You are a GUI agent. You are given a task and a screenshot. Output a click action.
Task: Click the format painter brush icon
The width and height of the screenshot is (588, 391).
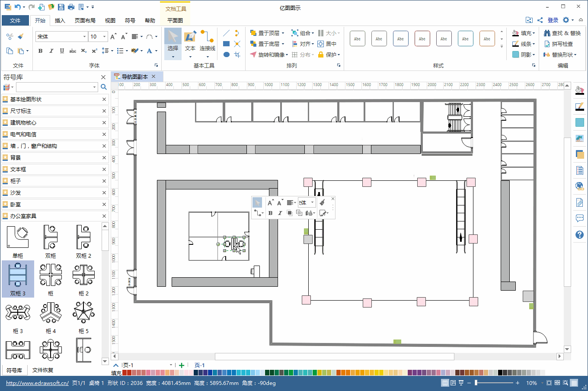pyautogui.click(x=20, y=37)
